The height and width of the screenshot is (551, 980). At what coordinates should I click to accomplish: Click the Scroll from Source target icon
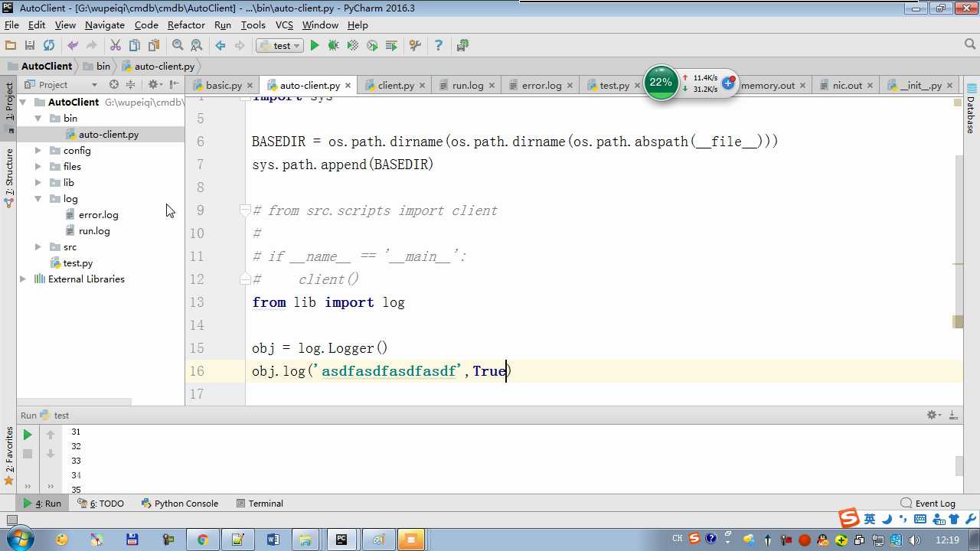coord(114,85)
